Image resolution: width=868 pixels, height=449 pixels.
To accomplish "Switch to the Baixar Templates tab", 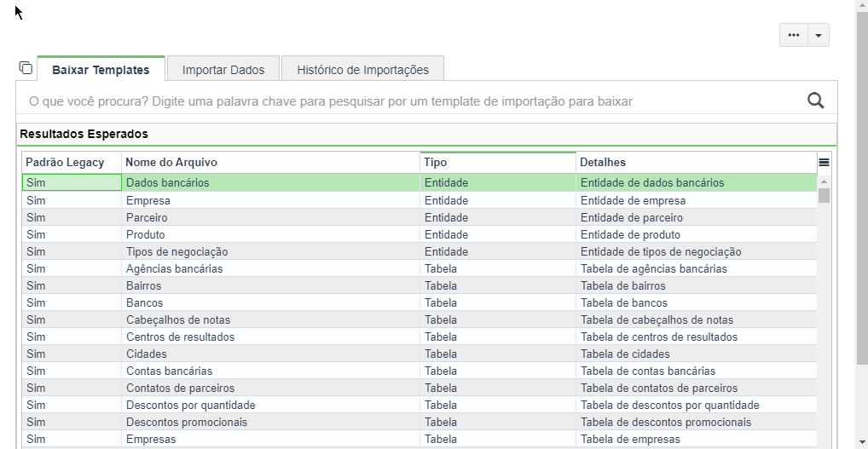I will coord(101,70).
